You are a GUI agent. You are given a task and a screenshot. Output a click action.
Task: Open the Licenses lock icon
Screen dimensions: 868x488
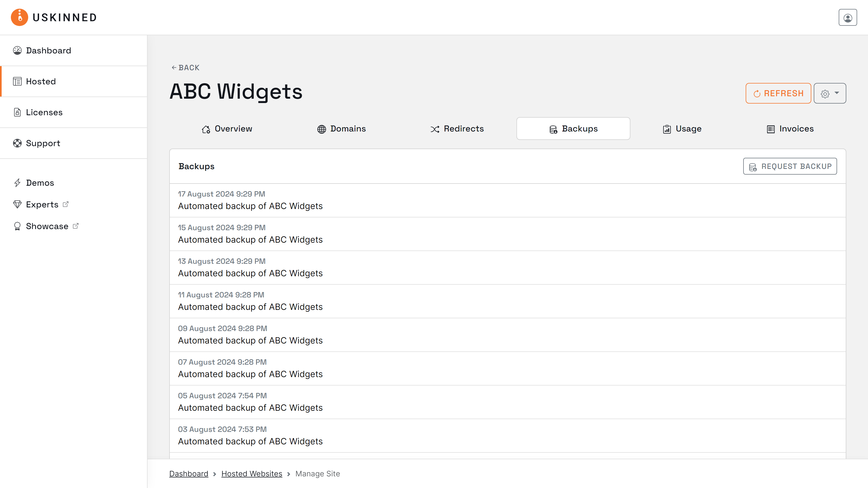click(x=17, y=112)
